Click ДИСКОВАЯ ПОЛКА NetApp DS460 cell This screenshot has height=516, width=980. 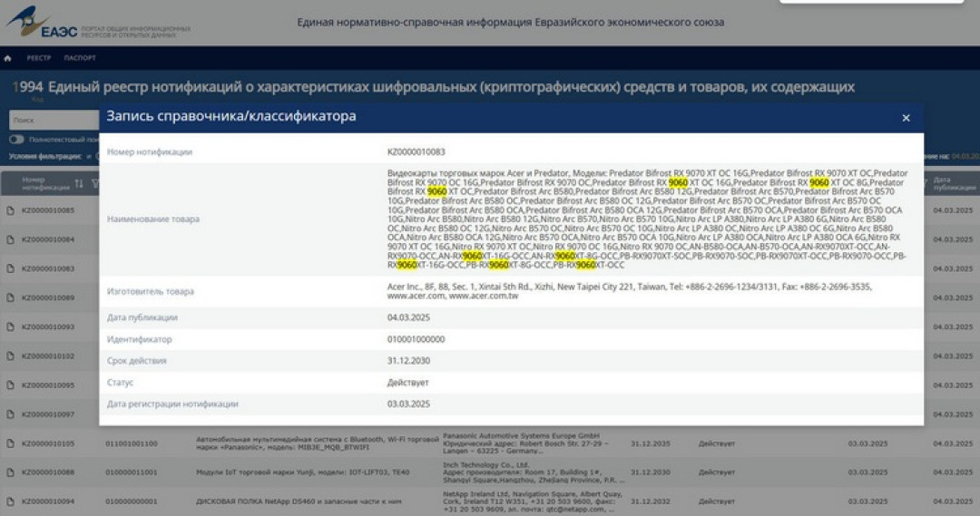(x=298, y=501)
